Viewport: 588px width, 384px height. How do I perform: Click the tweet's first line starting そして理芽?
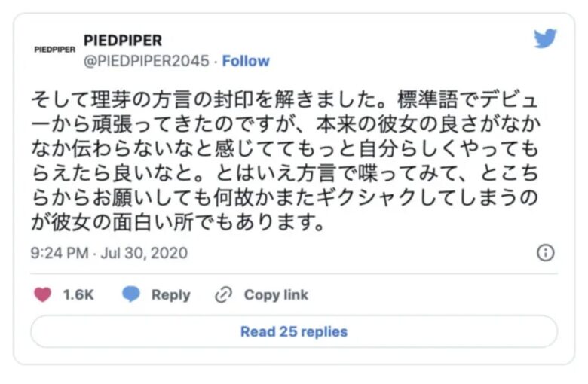285,99
